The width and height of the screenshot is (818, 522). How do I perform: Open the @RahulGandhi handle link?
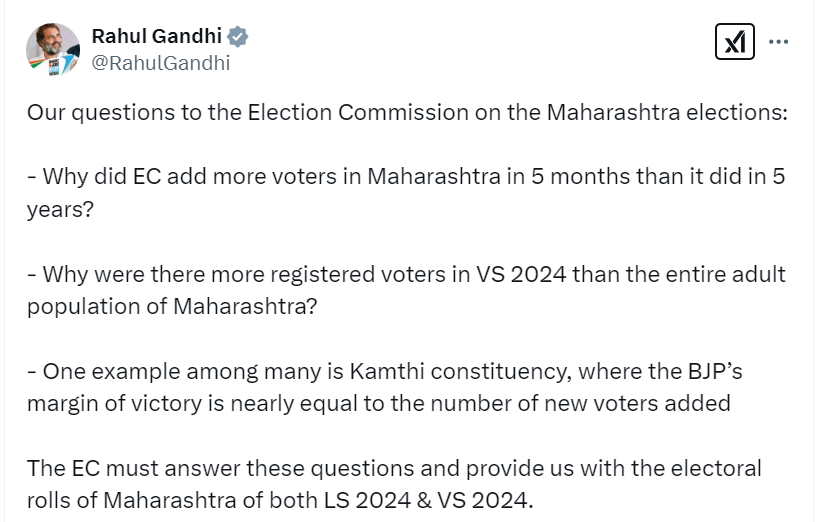pyautogui.click(x=161, y=63)
